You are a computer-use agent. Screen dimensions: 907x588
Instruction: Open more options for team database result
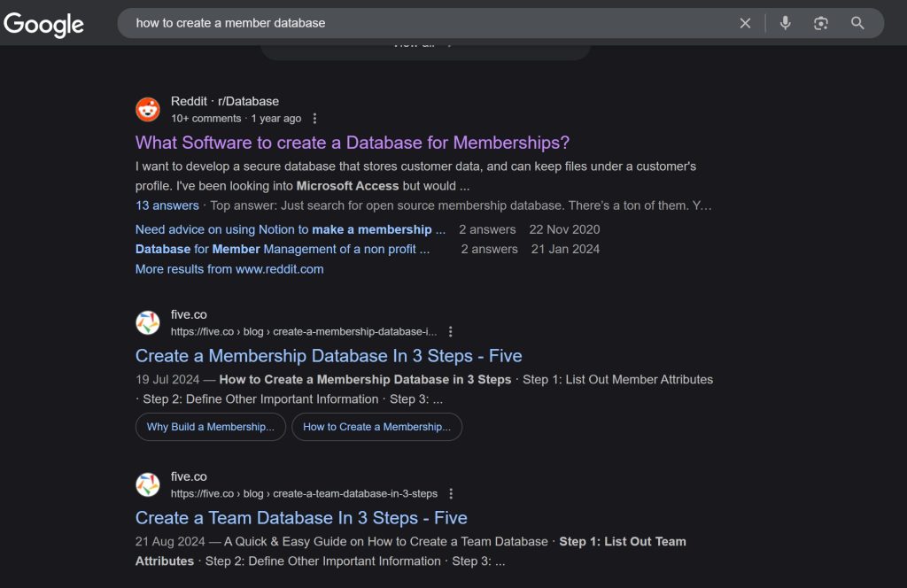click(x=451, y=493)
